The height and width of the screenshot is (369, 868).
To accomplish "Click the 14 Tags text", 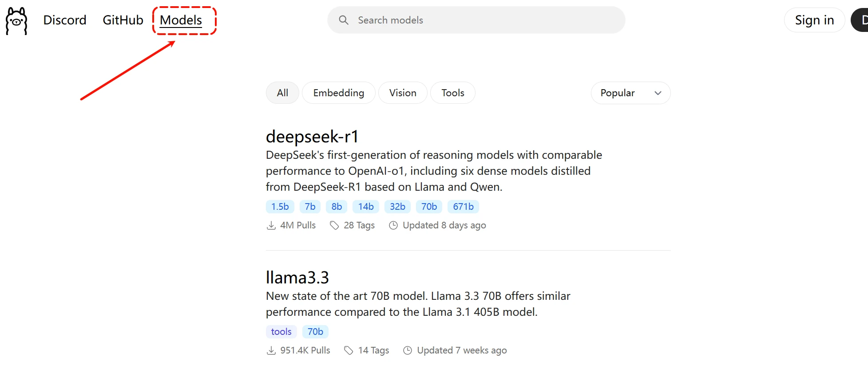I will (x=373, y=350).
